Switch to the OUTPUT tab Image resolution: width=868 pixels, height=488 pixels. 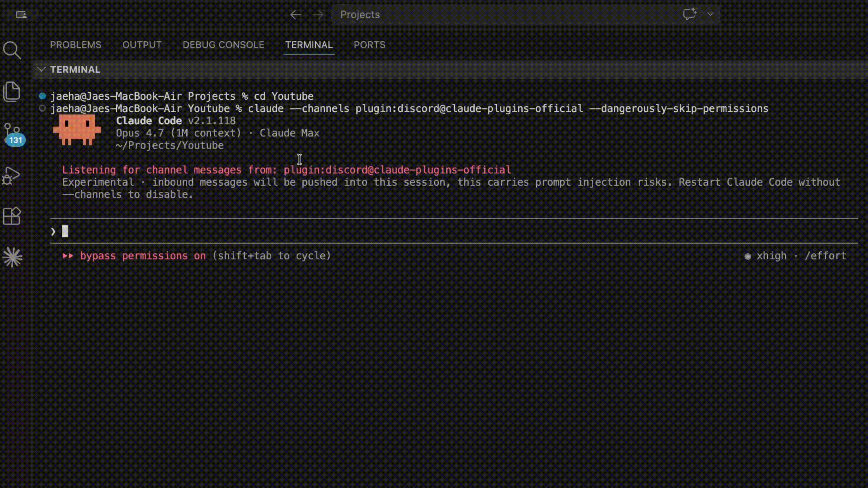click(142, 45)
